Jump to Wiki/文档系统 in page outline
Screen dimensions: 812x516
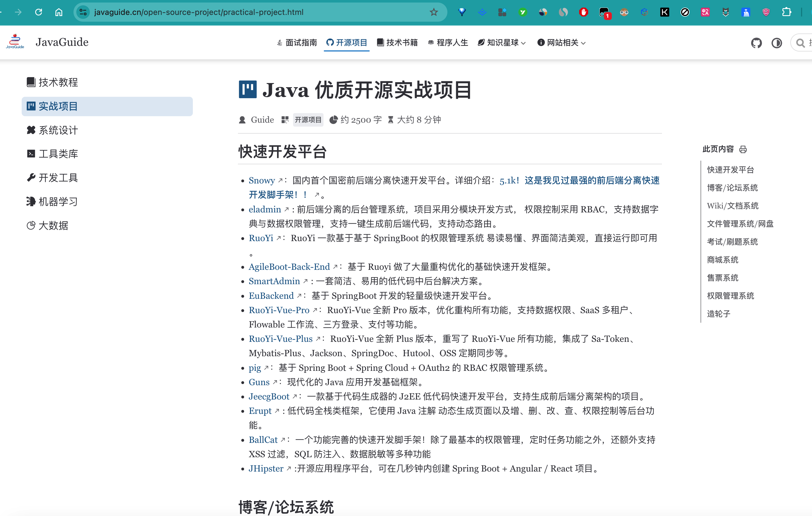pyautogui.click(x=732, y=206)
